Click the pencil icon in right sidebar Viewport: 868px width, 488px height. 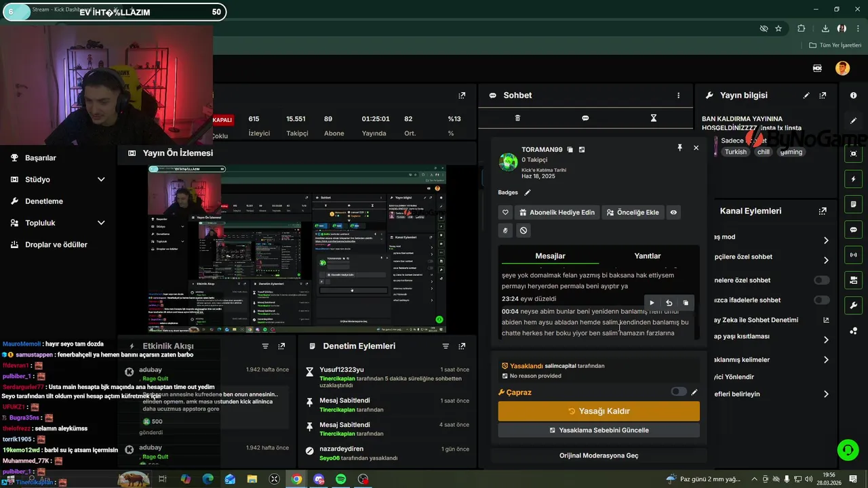tap(853, 121)
